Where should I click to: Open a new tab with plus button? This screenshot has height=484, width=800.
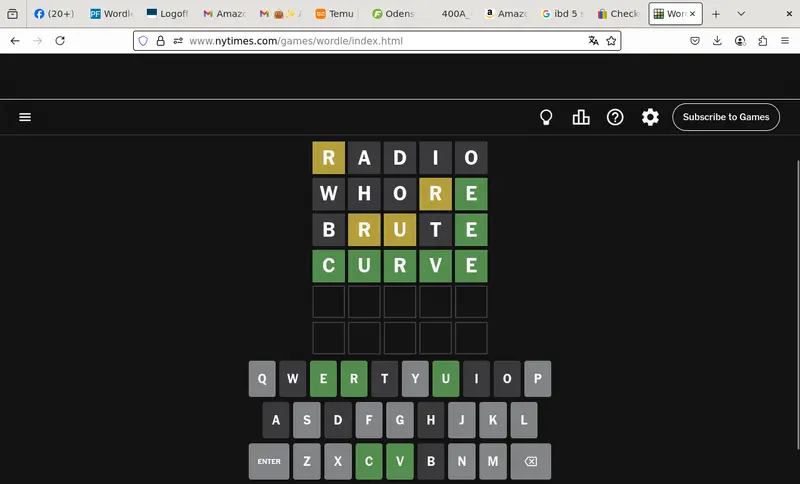pyautogui.click(x=716, y=14)
